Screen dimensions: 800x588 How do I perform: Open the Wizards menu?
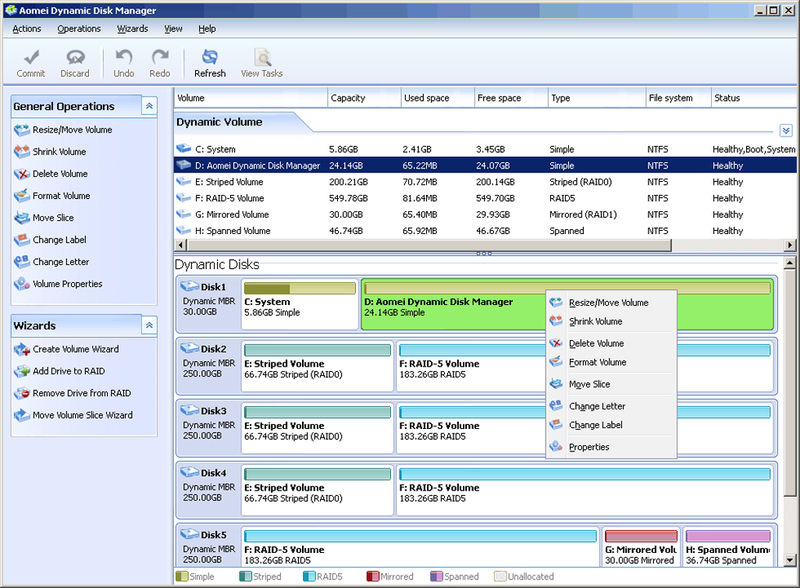click(132, 29)
